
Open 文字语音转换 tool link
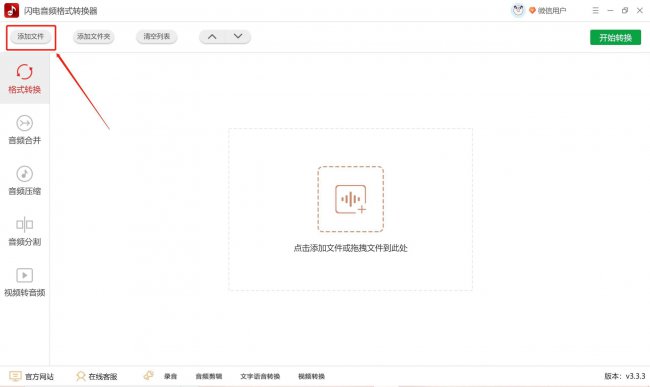[x=260, y=376]
